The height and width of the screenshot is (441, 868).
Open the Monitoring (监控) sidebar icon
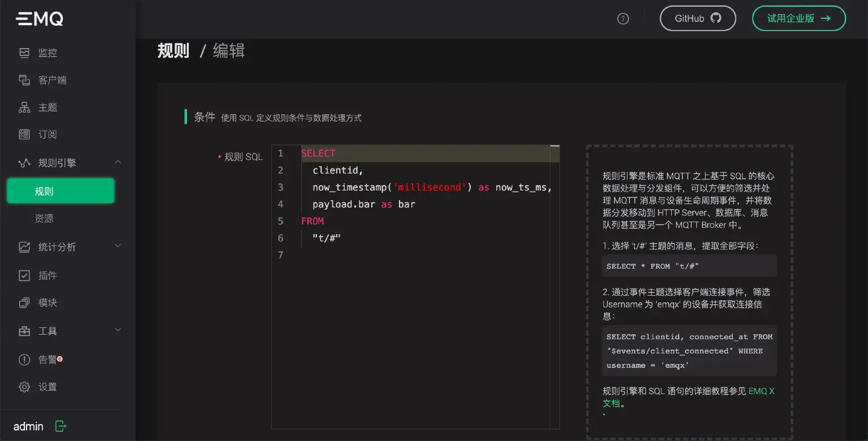(x=24, y=53)
